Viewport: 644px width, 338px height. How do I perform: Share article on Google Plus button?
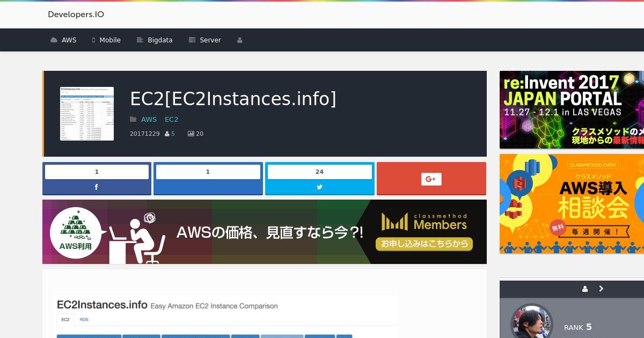click(431, 179)
